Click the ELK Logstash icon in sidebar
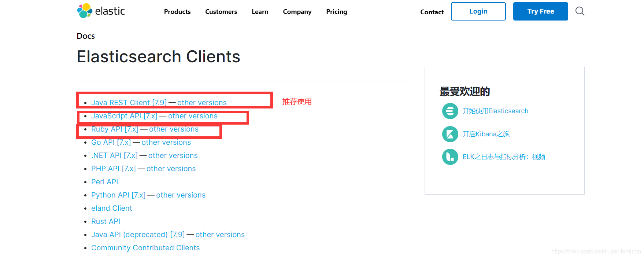This screenshot has height=258, width=644. [450, 157]
